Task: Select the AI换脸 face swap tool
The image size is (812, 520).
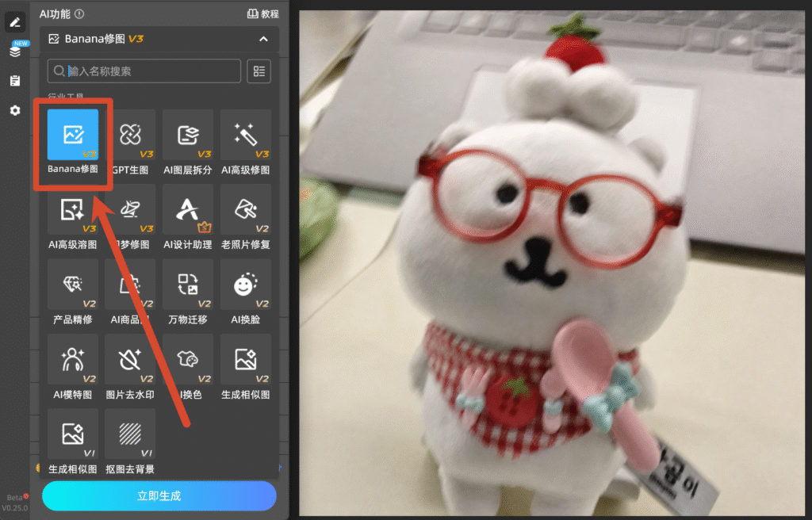Action: (246, 285)
